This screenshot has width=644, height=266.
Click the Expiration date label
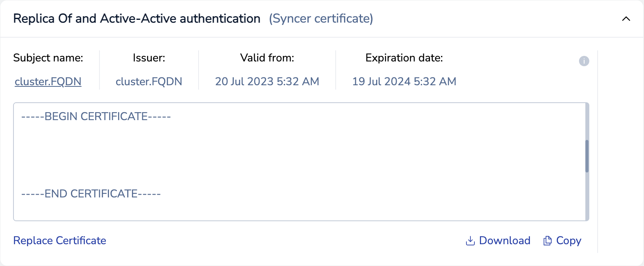click(404, 58)
